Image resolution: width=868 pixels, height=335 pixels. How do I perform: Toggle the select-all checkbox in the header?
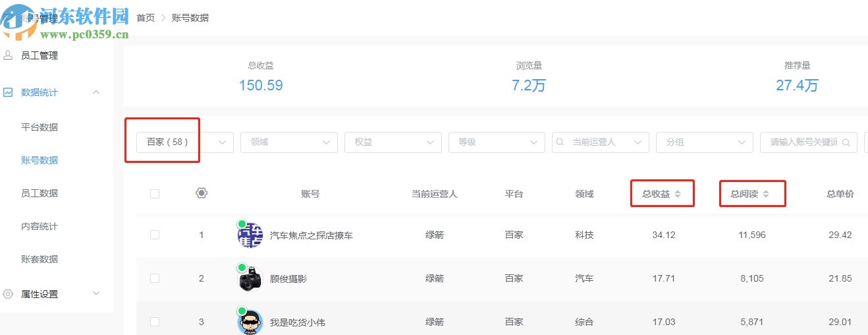[155, 194]
